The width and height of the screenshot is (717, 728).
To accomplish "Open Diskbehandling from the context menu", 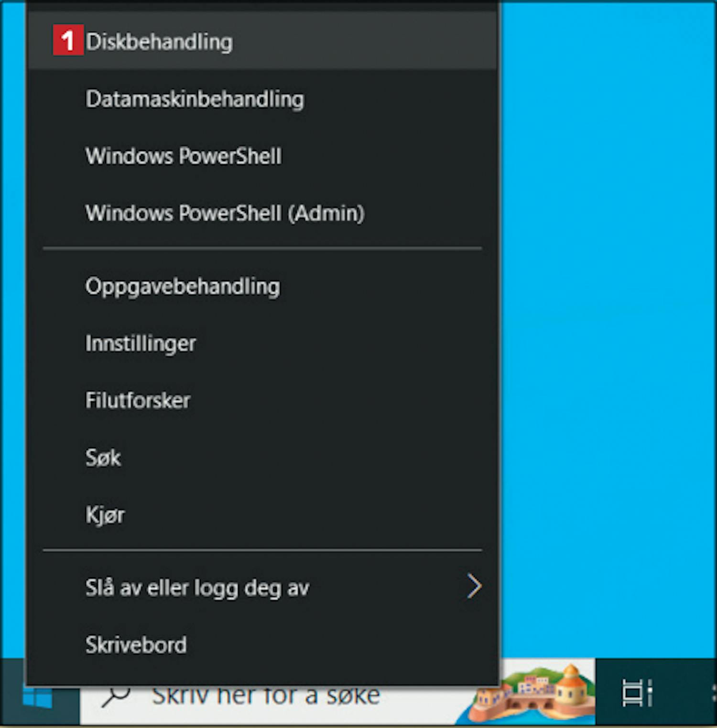I will click(262, 42).
